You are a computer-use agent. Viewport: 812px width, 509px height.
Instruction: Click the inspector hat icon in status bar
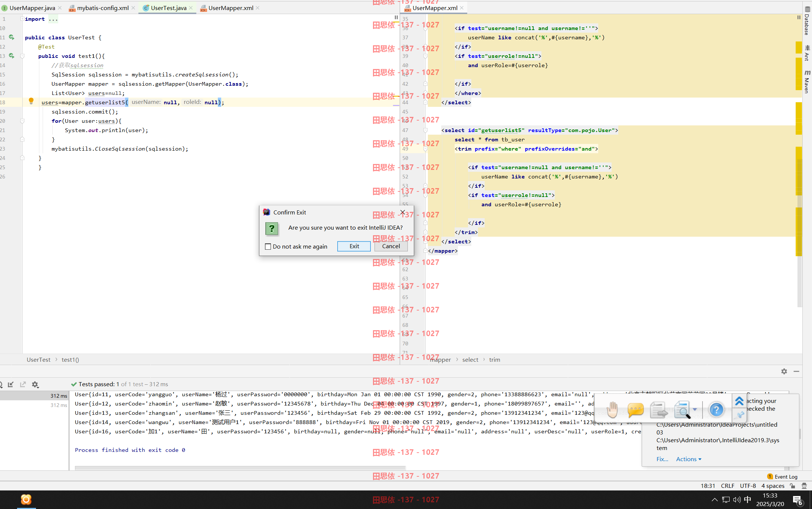point(804,486)
